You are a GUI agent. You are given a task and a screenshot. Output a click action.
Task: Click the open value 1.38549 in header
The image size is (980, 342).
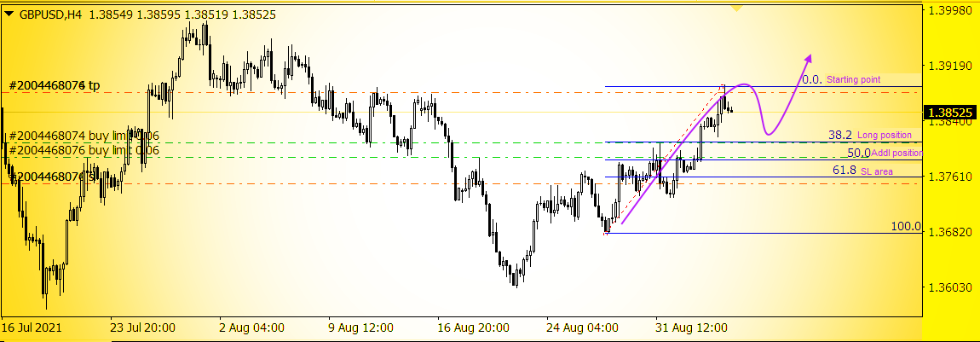(112, 14)
